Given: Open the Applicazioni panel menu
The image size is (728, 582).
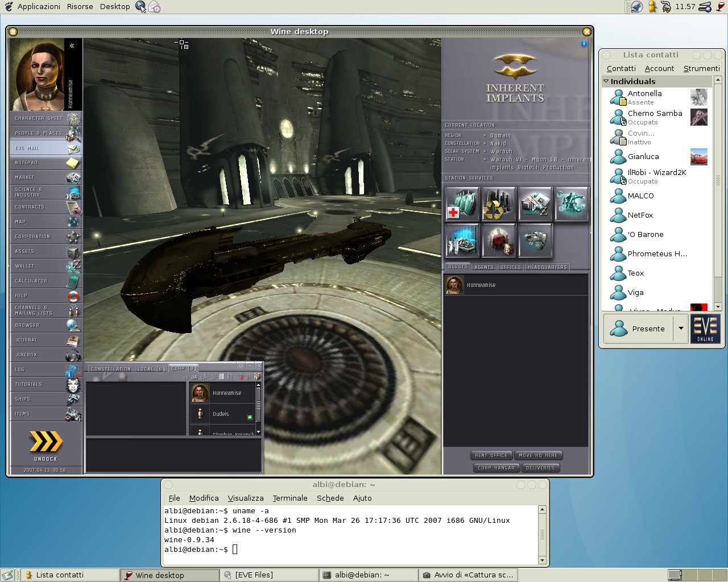Looking at the screenshot, I should coord(39,6).
